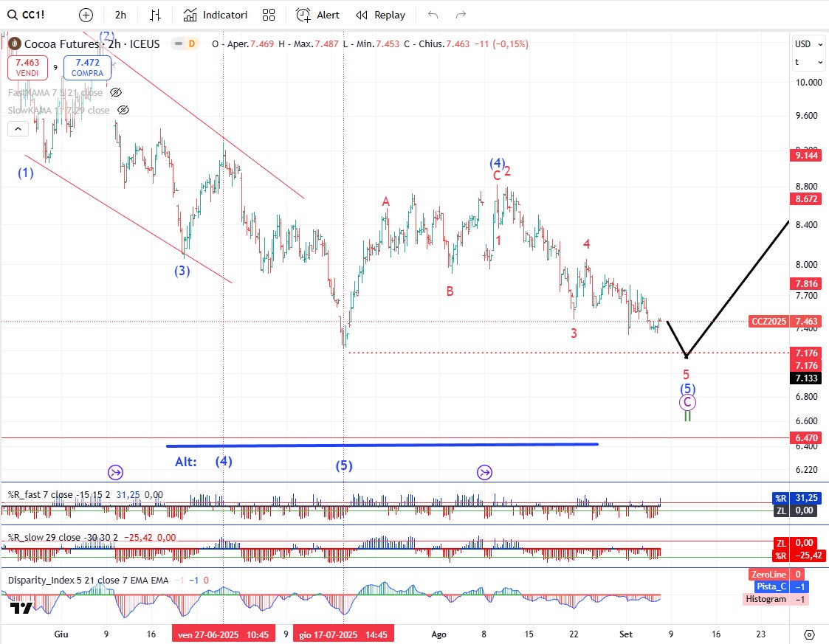This screenshot has width=829, height=644.
Task: Select the gio 17-07-2025 14:45 date marker
Action: 343,634
